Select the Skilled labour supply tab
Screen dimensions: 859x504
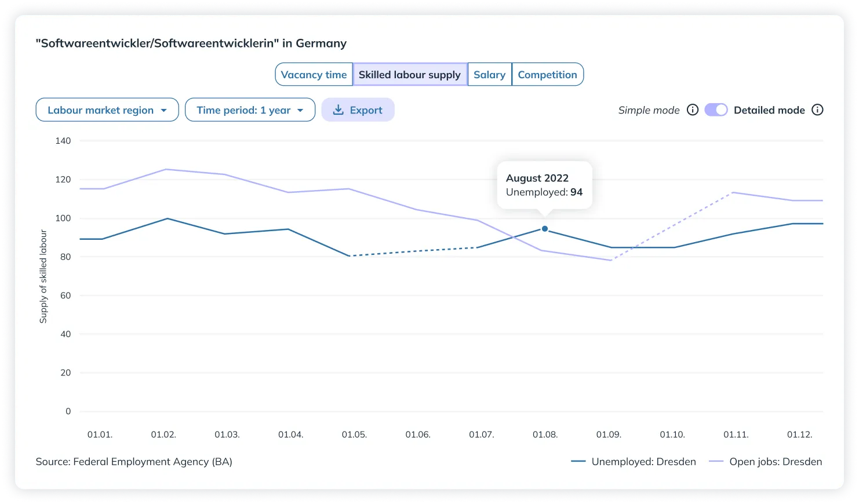click(x=409, y=75)
